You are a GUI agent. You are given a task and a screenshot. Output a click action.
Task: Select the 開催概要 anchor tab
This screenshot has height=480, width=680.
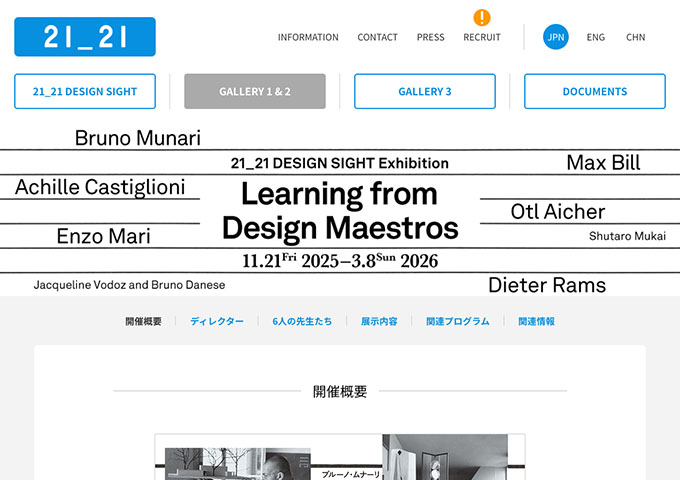144,321
